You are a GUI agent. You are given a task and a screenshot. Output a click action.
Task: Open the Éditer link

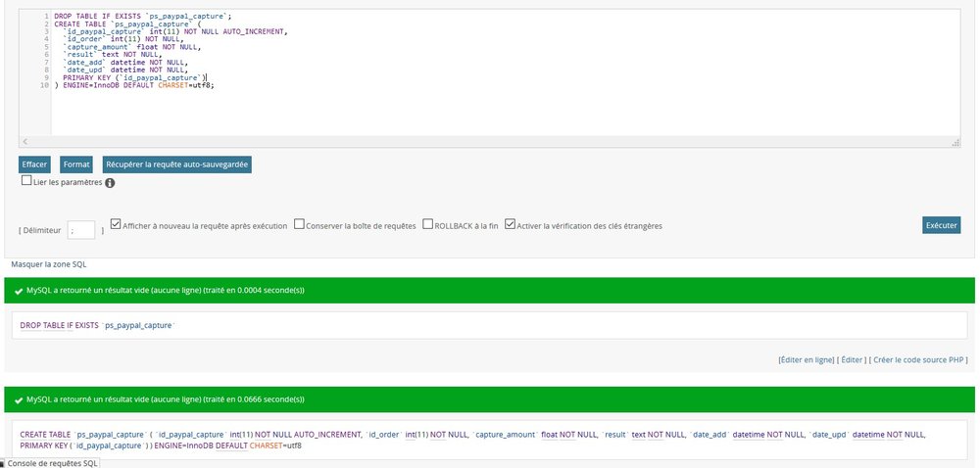pos(852,360)
